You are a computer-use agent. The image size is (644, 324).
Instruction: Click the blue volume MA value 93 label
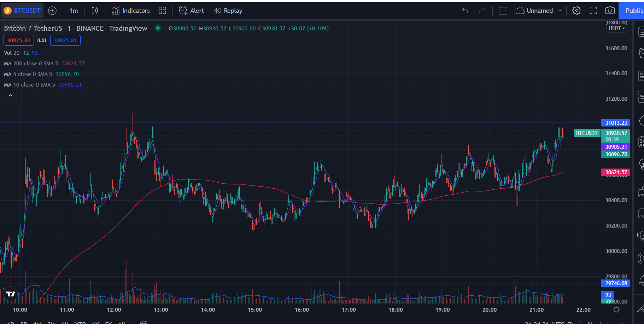(x=608, y=295)
